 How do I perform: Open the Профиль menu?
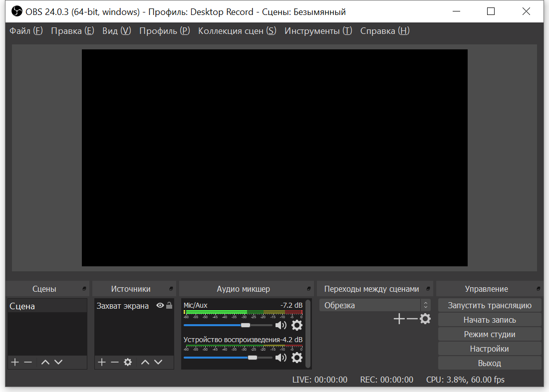[x=165, y=31]
